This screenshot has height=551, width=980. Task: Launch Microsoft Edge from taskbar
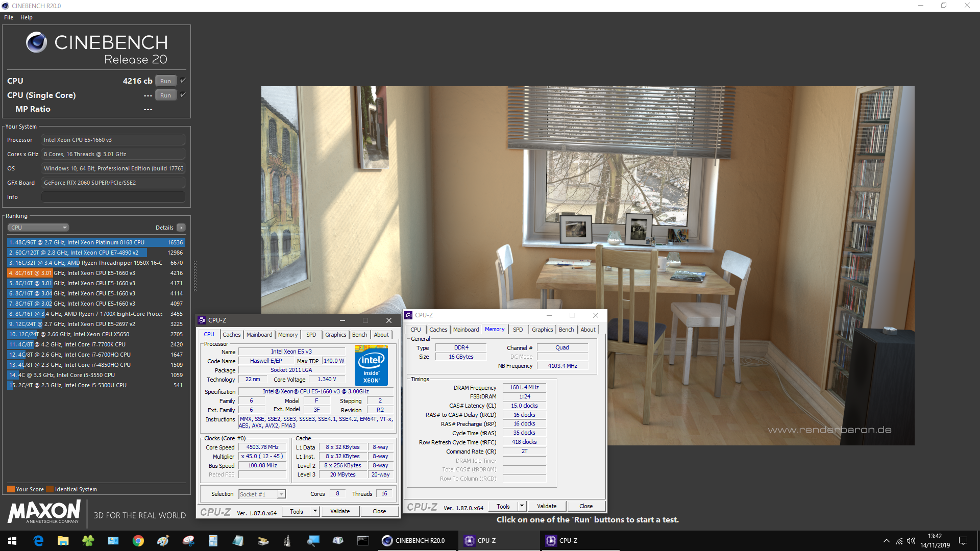38,541
